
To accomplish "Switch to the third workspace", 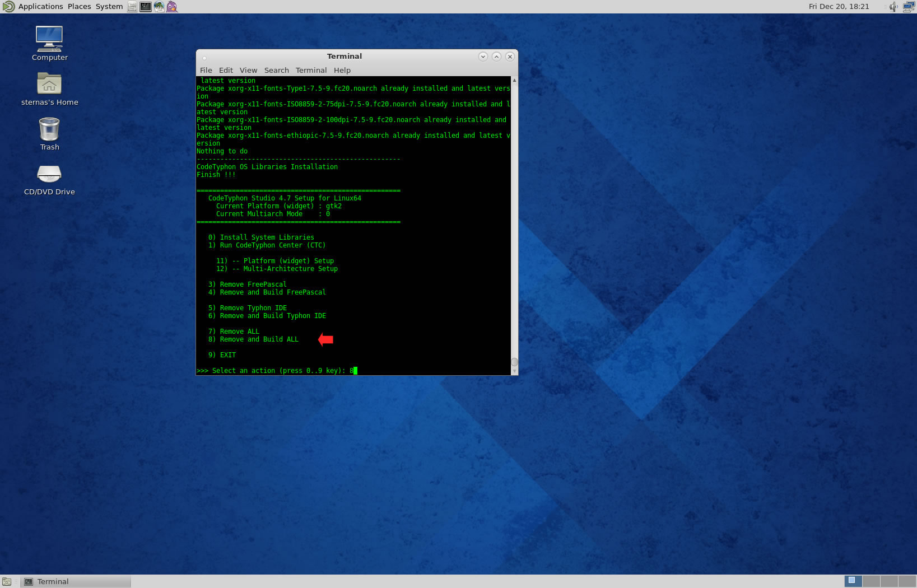I will click(x=888, y=581).
